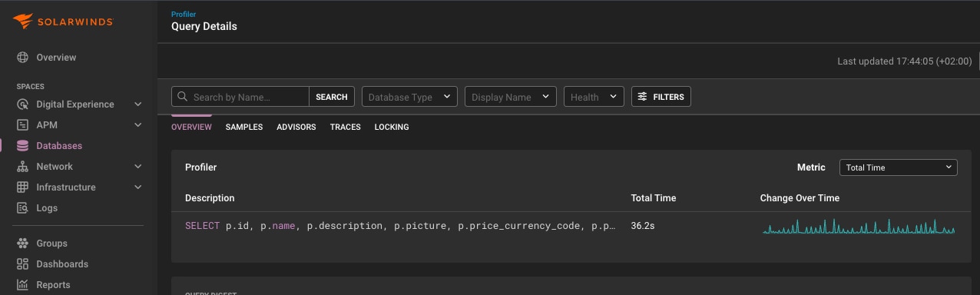Click the Dashboards sidebar icon
This screenshot has width=980, height=295.
coord(22,264)
